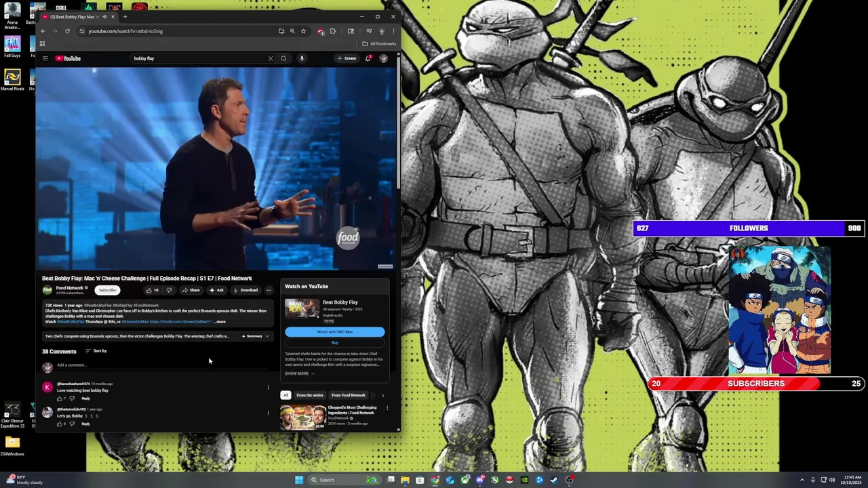Open Chrome extensions puzzle icon
This screenshot has height=488, width=868.
pyautogui.click(x=332, y=31)
